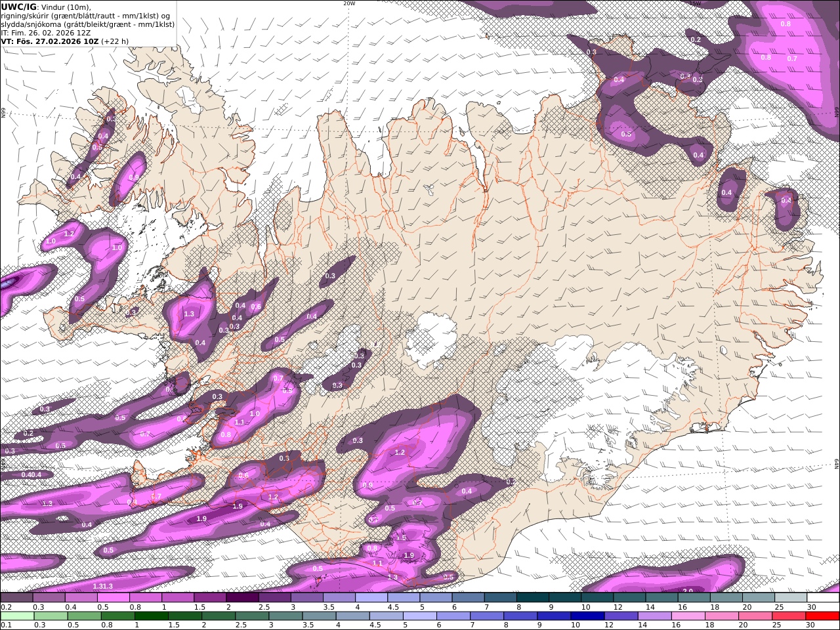This screenshot has width=840, height=630.
Task: Click the light gray 25–30 swatch in upper legend
Action: pos(791,598)
